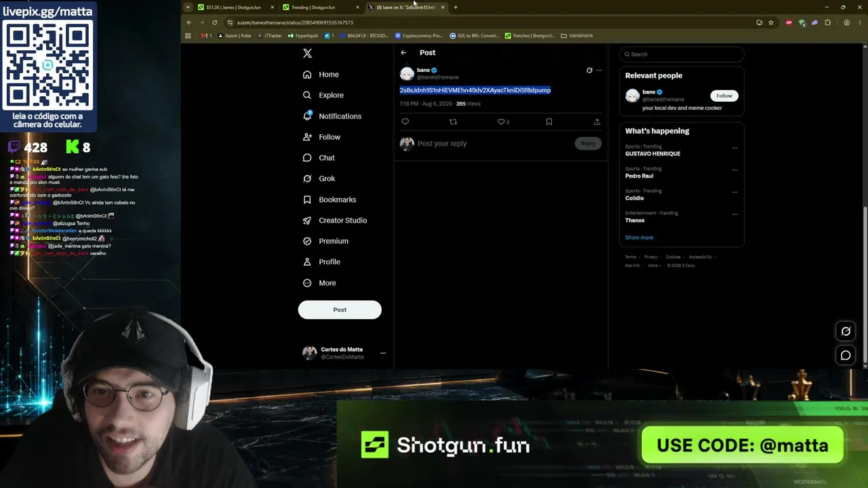Image resolution: width=868 pixels, height=488 pixels.
Task: Bookmark this page with the star icon
Action: 771,22
